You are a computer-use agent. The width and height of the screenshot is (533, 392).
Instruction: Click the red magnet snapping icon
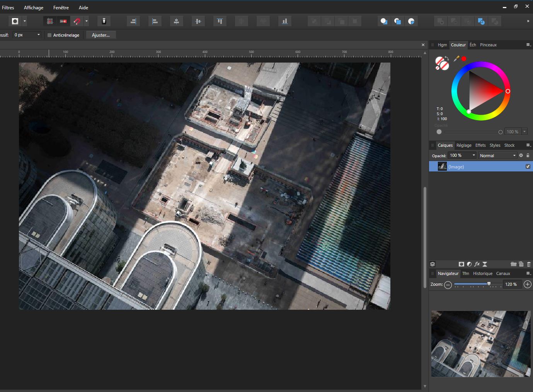pyautogui.click(x=77, y=21)
